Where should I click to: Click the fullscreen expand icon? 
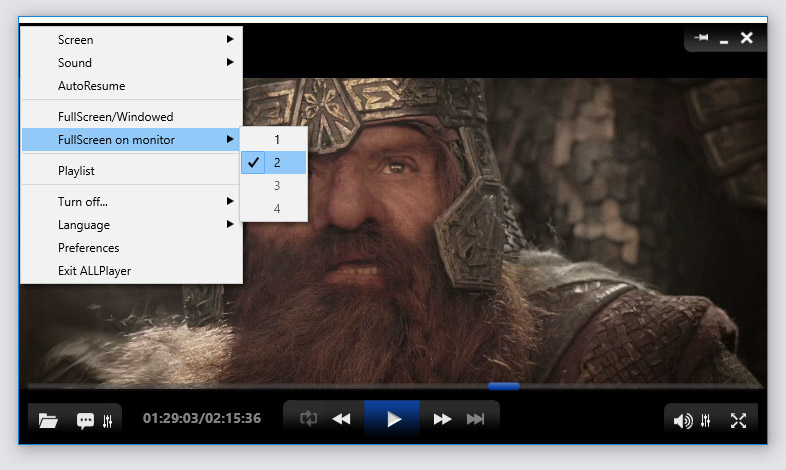point(738,421)
